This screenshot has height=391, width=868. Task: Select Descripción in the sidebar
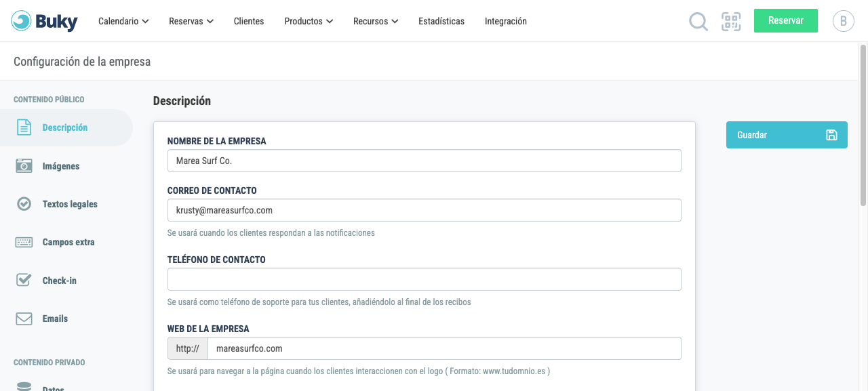pos(66,127)
